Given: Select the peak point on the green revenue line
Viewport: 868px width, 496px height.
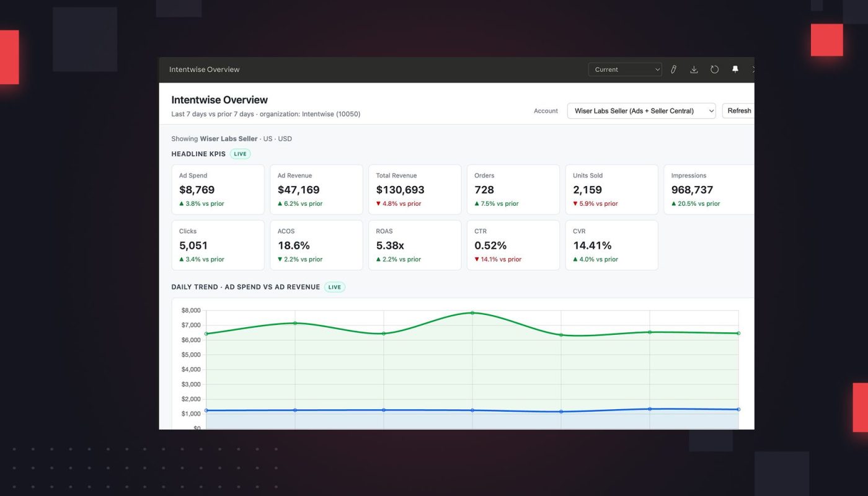Looking at the screenshot, I should [472, 313].
